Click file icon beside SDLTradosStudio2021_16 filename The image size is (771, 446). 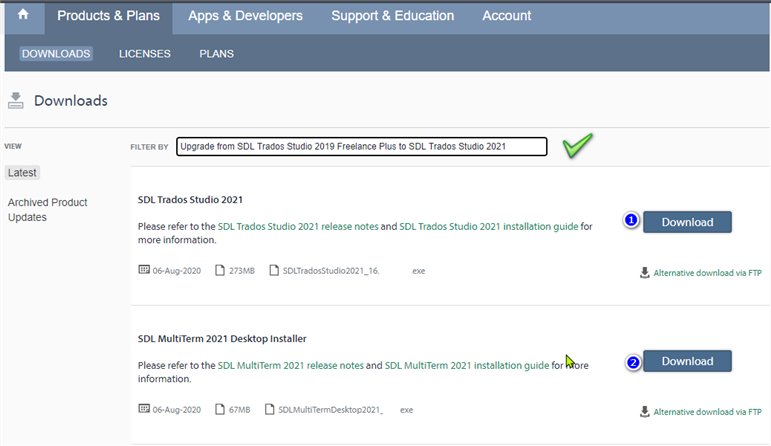274,270
